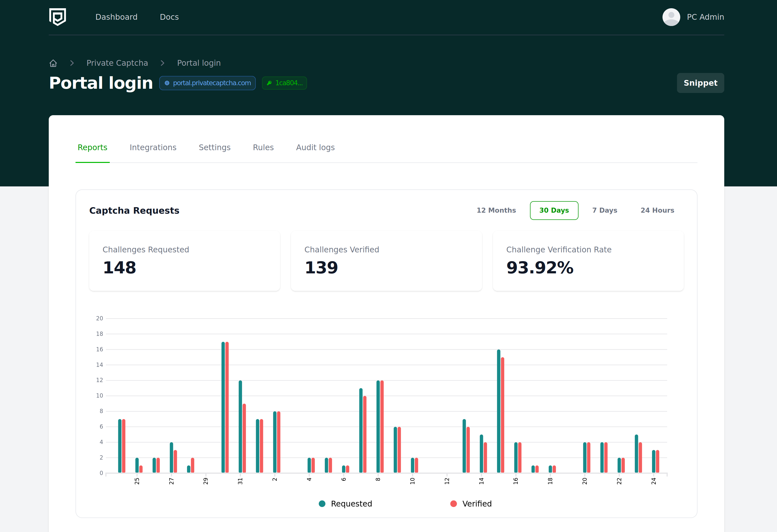
Task: Switch to the 7 Days range
Action: coord(604,211)
